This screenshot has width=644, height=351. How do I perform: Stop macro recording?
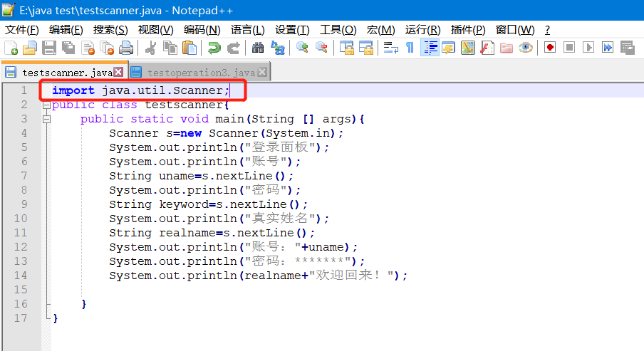569,48
